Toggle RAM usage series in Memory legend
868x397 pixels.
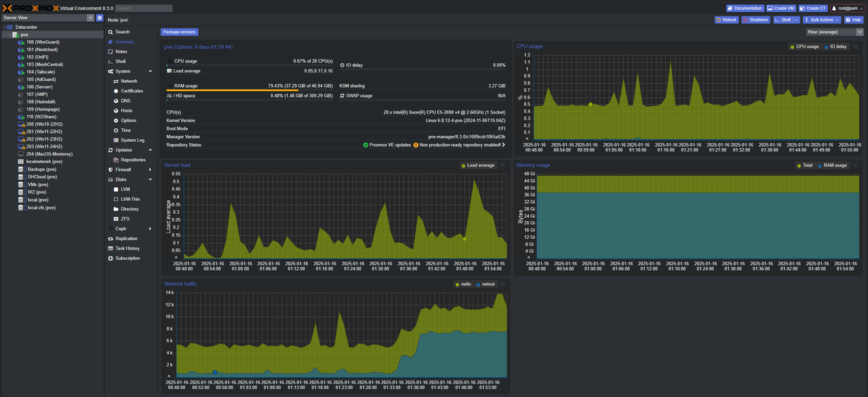[833, 165]
